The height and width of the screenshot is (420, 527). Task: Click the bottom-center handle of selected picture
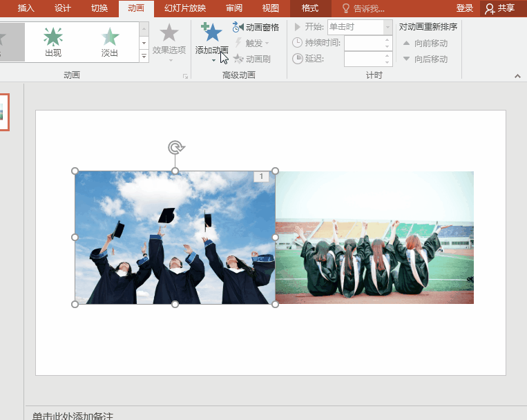(x=175, y=304)
